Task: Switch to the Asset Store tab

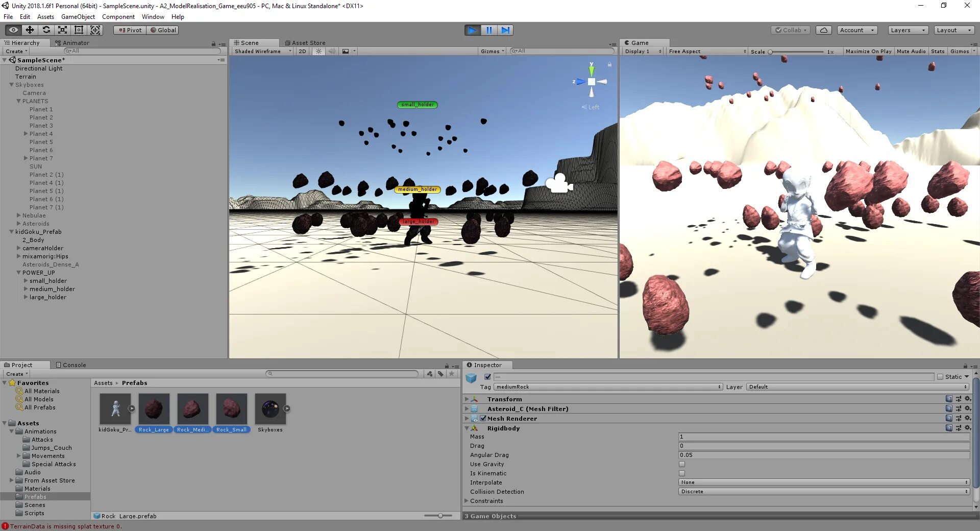Action: click(x=305, y=43)
